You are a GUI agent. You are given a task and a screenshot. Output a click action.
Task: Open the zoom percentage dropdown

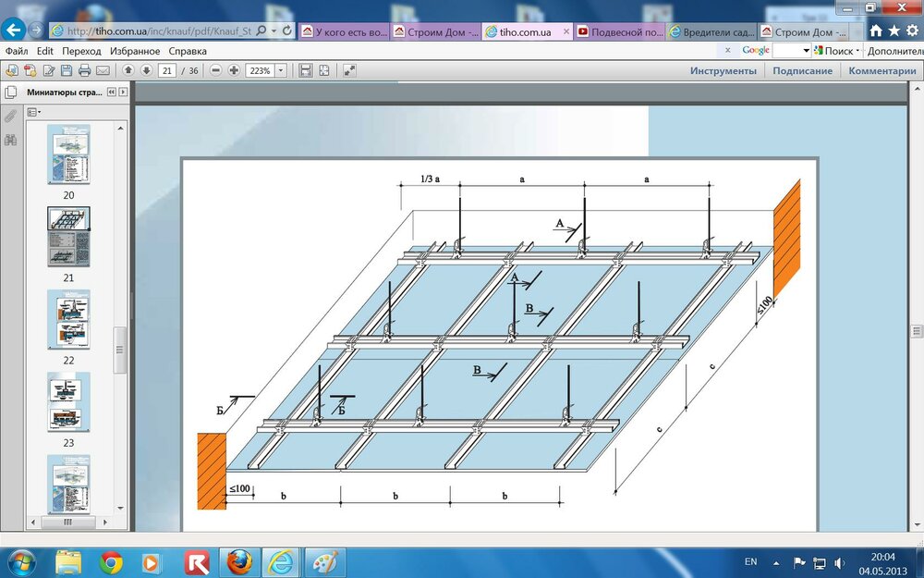[x=280, y=70]
